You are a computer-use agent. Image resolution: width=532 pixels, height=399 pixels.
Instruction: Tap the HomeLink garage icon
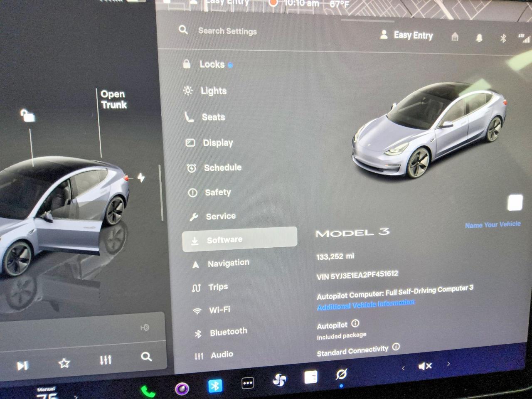tap(455, 37)
